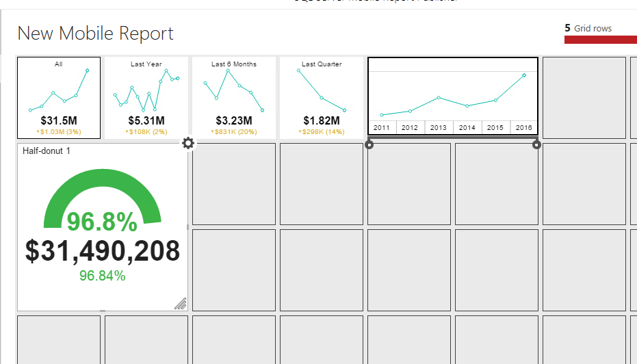Click the 2013 label on time chart

pos(439,128)
